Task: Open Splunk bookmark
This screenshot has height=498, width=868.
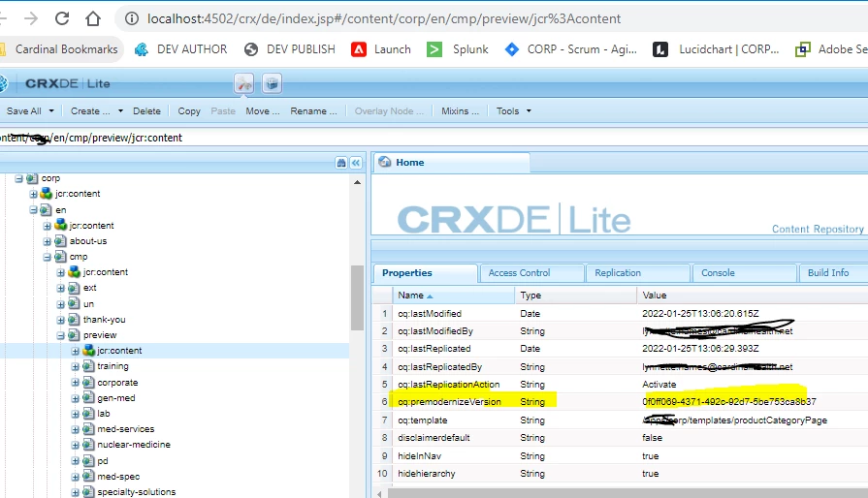Action: click(457, 49)
